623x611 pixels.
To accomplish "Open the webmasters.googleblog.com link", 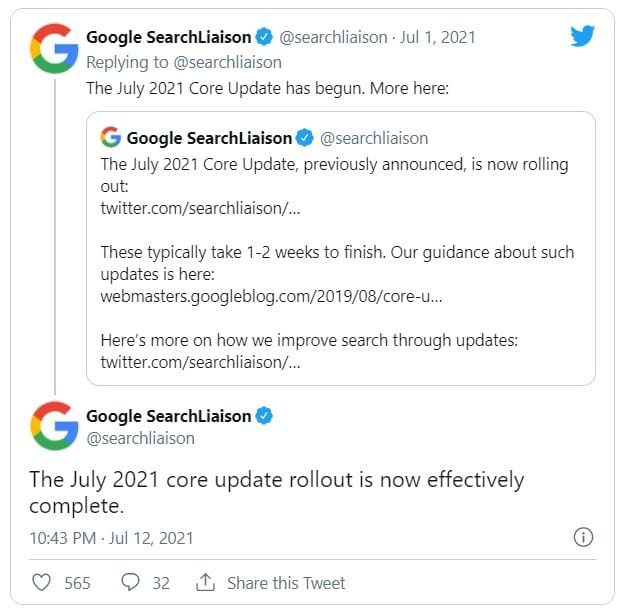I will (x=272, y=296).
